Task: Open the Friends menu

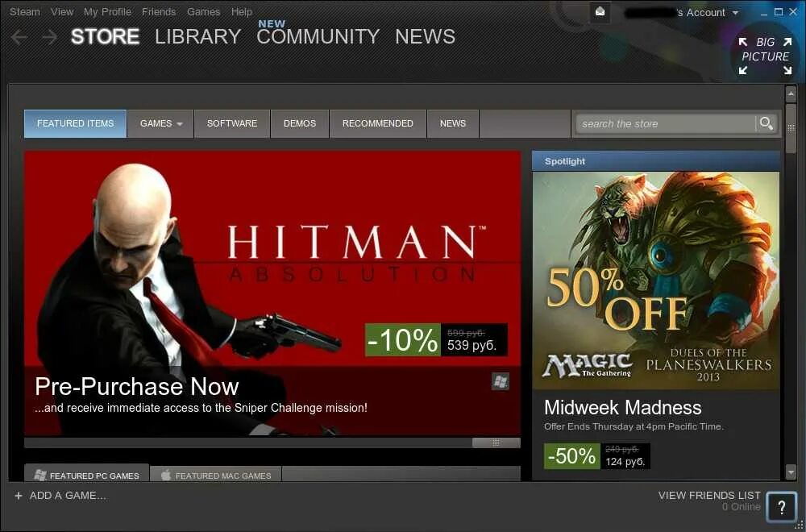Action: pyautogui.click(x=159, y=11)
